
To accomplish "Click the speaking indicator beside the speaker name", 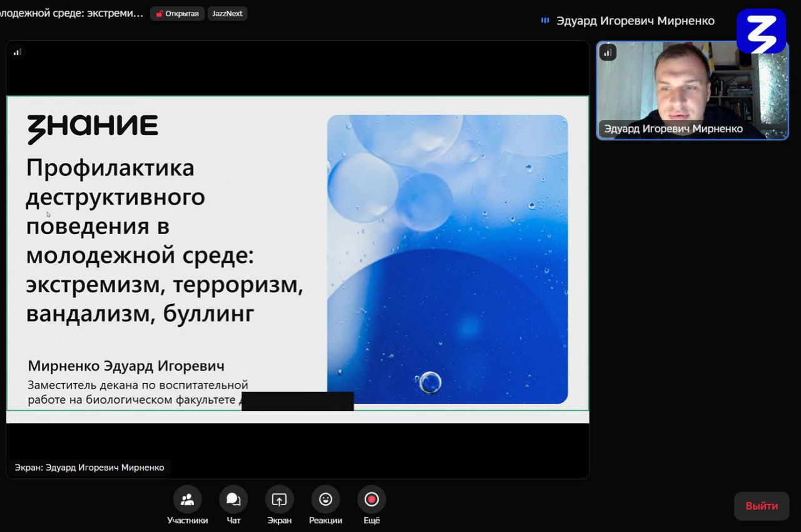I will [545, 21].
